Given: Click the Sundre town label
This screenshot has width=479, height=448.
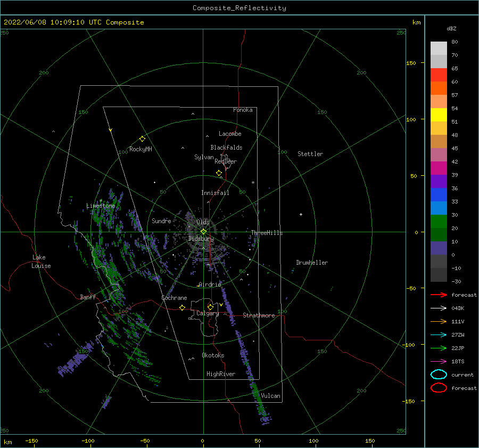Looking at the screenshot, I should (161, 221).
